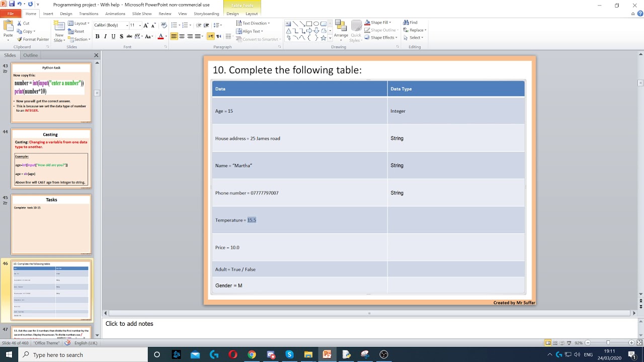Increase list indent level icon
This screenshot has width=644, height=362.
[206, 25]
